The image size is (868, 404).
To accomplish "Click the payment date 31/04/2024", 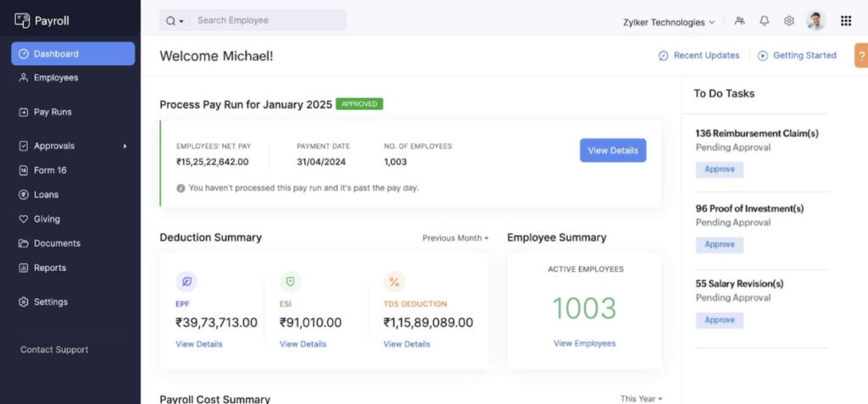I will (x=321, y=162).
